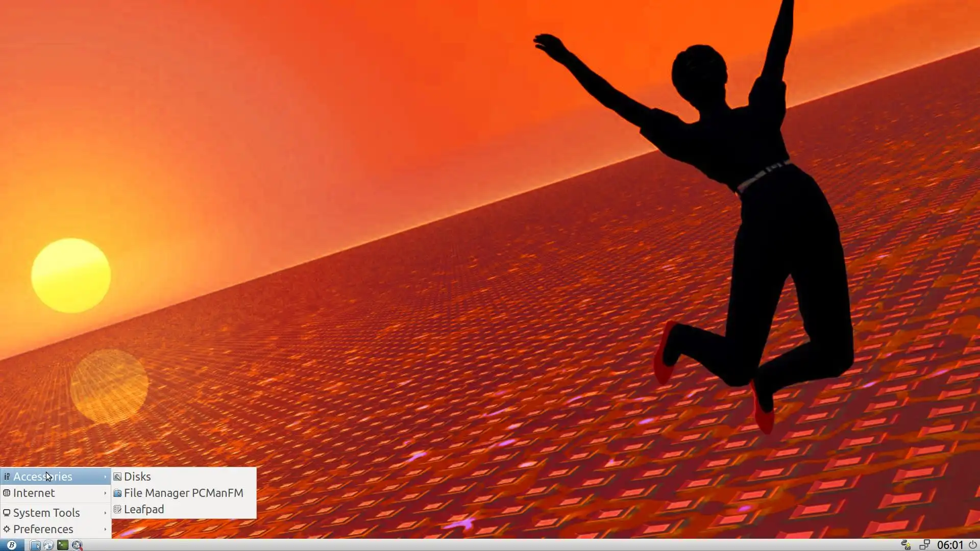Viewport: 980px width, 551px height.
Task: Expand the Internet submenu arrow
Action: pyautogui.click(x=105, y=493)
